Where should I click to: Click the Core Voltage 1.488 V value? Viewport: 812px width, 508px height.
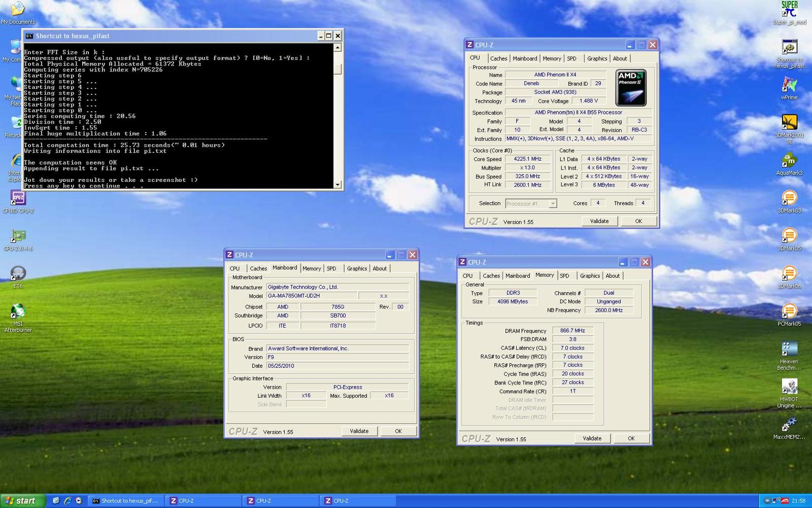tap(589, 101)
